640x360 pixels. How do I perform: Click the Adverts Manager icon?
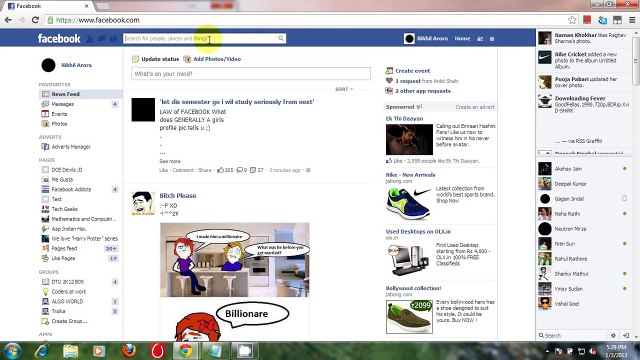45,147
